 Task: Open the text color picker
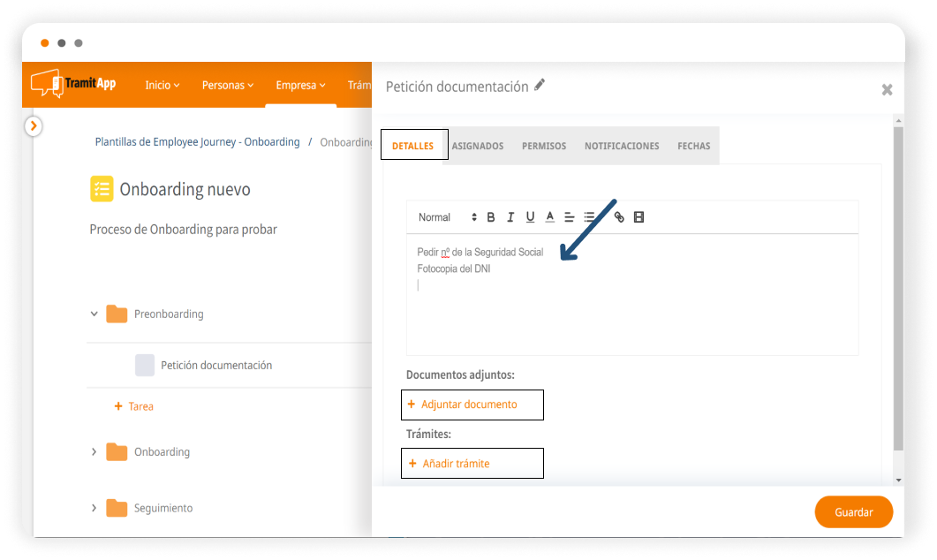(549, 217)
